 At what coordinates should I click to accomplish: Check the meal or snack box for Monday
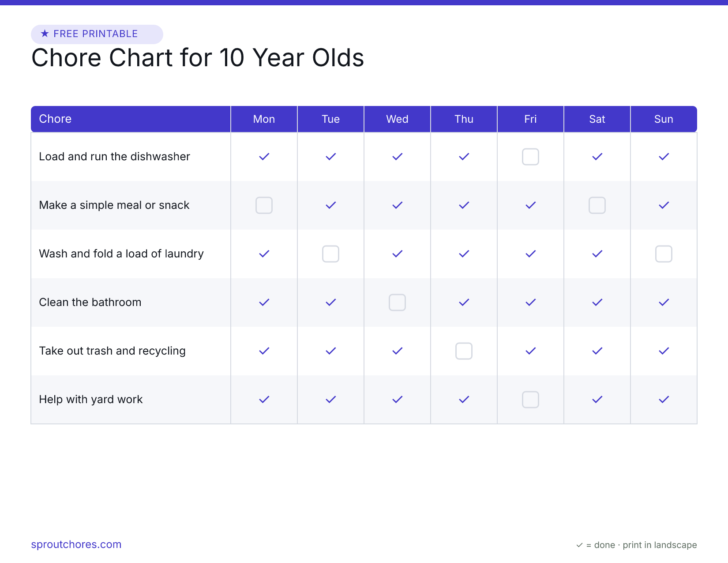264,205
